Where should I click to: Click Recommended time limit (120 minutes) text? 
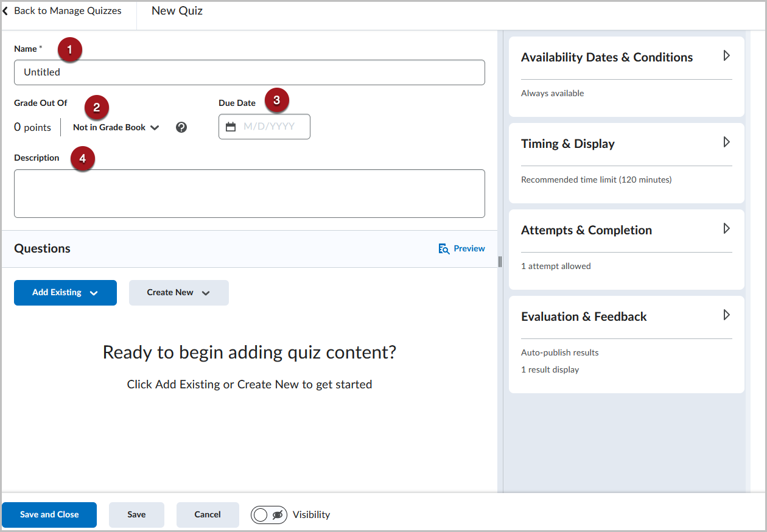(x=596, y=180)
